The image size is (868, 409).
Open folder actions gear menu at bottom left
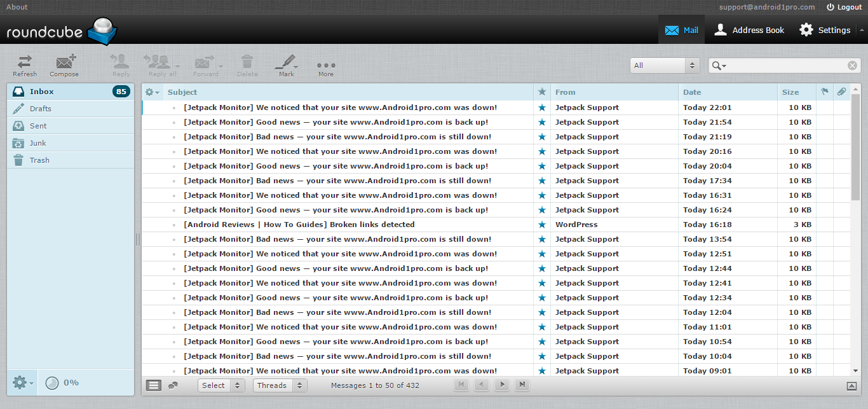point(23,382)
